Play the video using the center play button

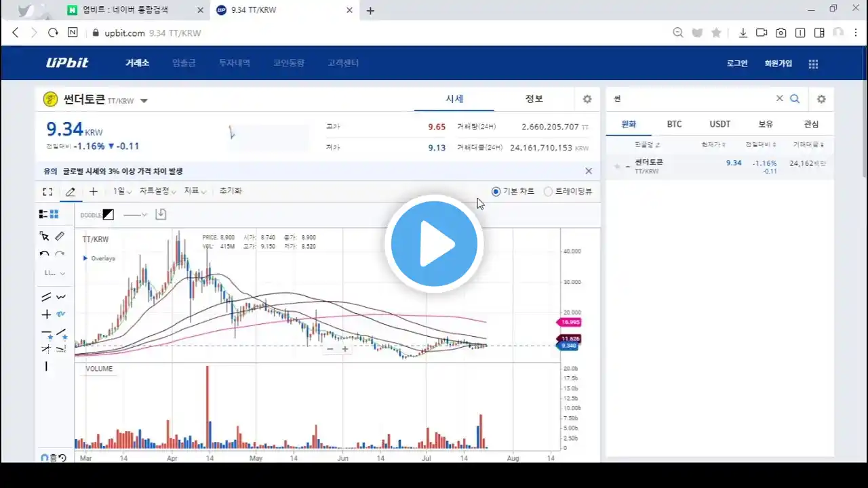click(434, 244)
